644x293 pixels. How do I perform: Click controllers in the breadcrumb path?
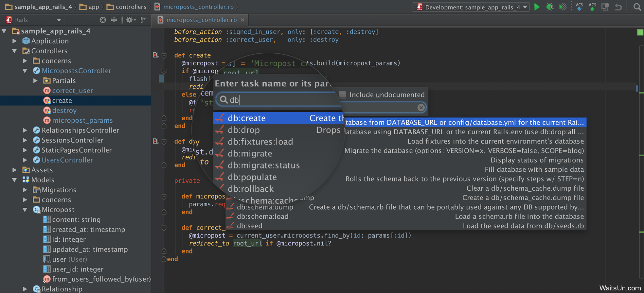point(131,7)
